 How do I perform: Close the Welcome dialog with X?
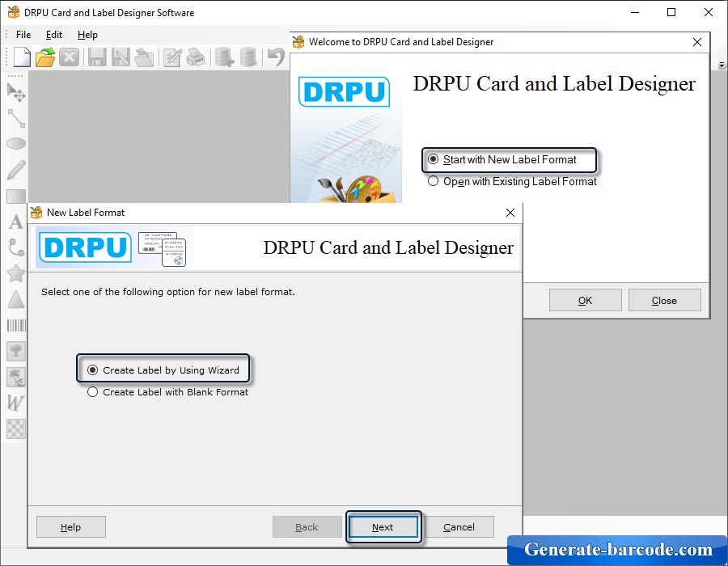[697, 42]
